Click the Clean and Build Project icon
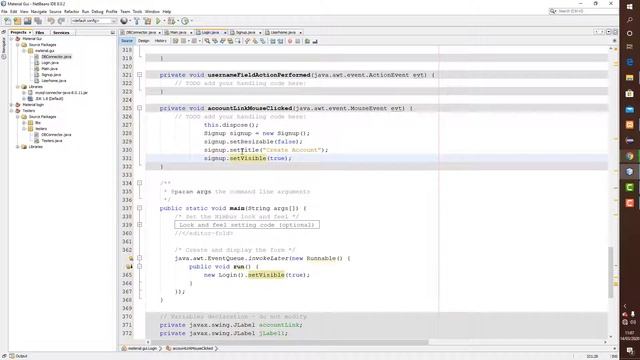Screen dimensions: 640x360 coord(147,21)
